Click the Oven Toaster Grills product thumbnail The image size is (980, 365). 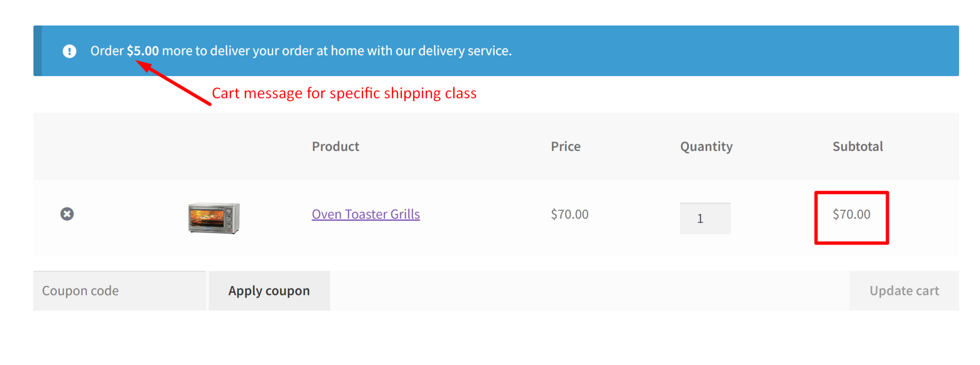point(213,218)
